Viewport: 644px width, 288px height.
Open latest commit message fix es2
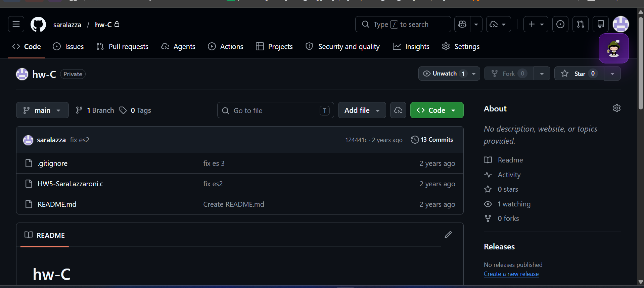80,140
